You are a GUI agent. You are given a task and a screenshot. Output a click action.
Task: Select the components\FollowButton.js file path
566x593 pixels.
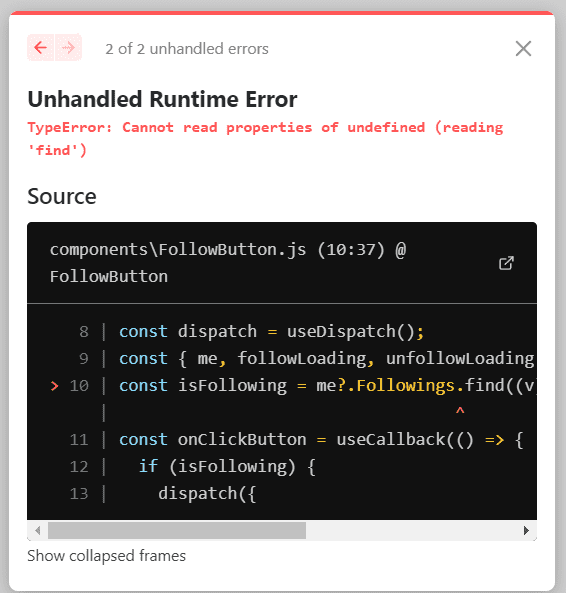[x=178, y=250]
